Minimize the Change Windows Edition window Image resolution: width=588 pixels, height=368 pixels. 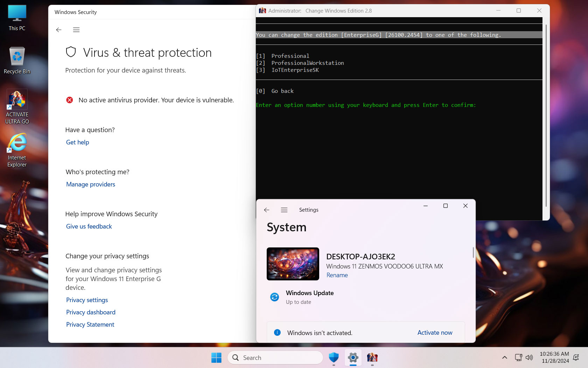tap(498, 11)
